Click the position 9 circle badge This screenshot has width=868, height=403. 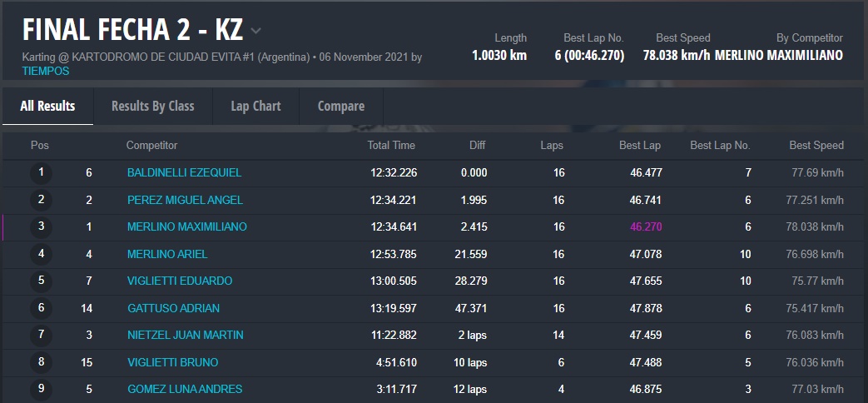[x=40, y=389]
